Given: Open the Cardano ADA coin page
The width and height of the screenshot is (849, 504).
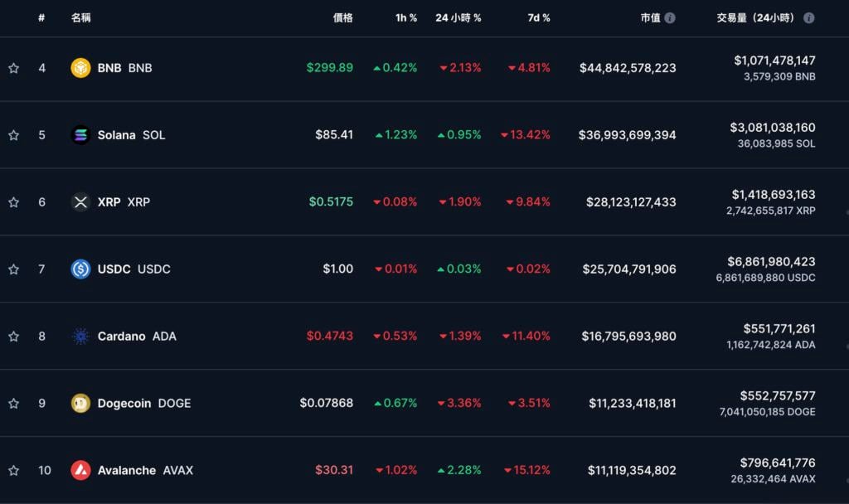Looking at the screenshot, I should [137, 337].
